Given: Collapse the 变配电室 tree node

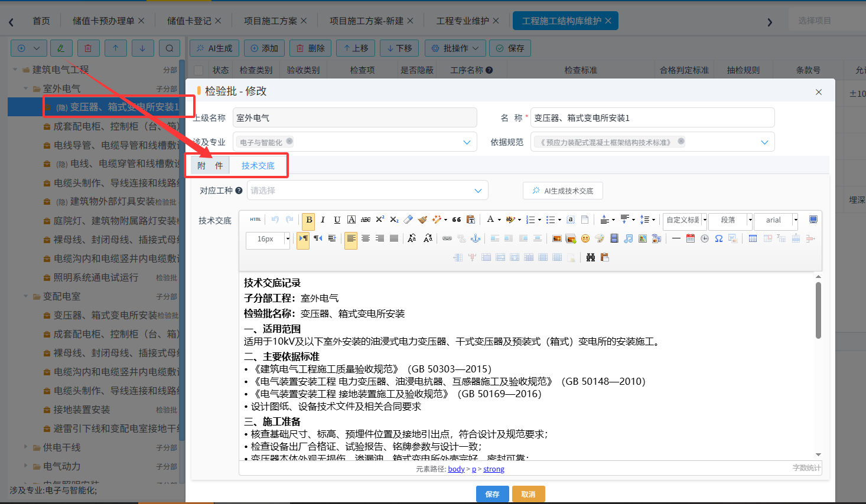Looking at the screenshot, I should point(26,296).
